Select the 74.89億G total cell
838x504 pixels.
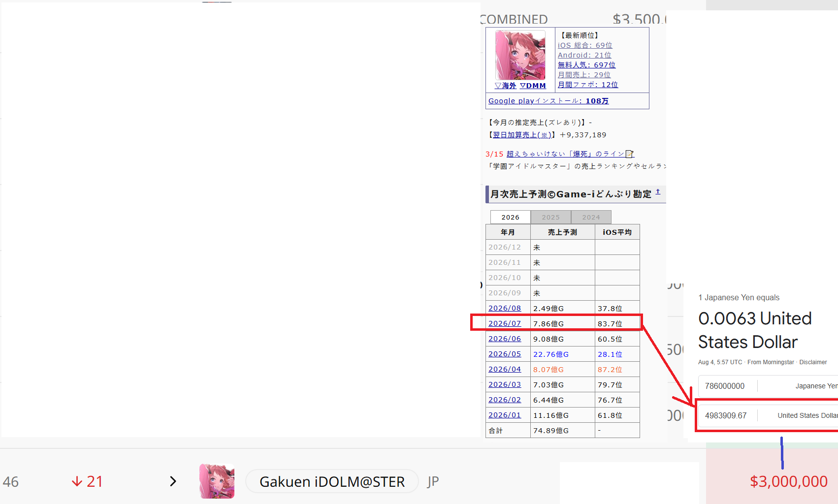pyautogui.click(x=563, y=430)
